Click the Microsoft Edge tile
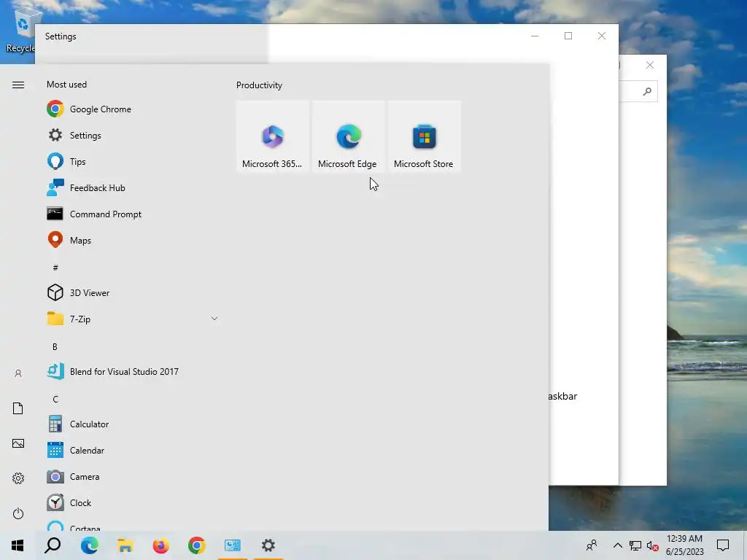Viewport: 747px width, 560px height. (348, 136)
